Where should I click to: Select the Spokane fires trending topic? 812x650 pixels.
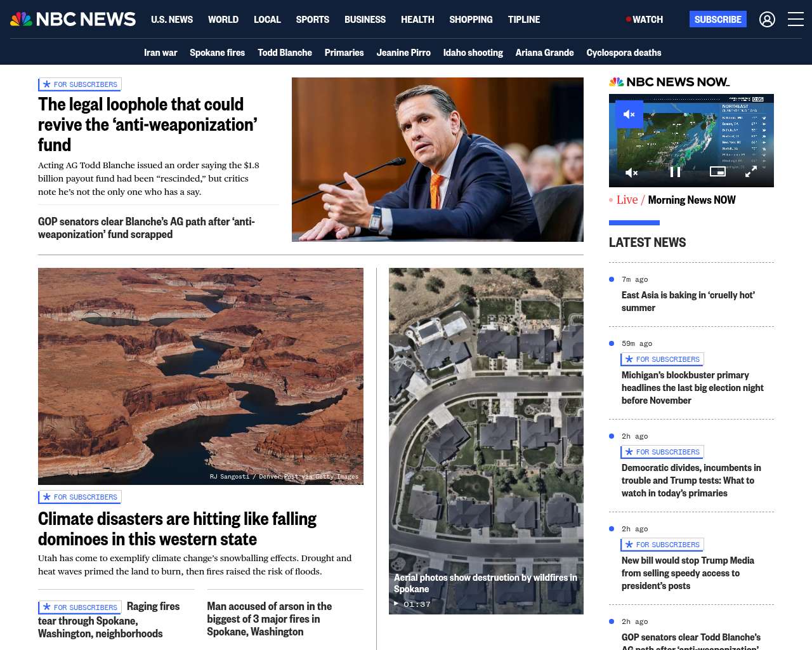pos(217,53)
